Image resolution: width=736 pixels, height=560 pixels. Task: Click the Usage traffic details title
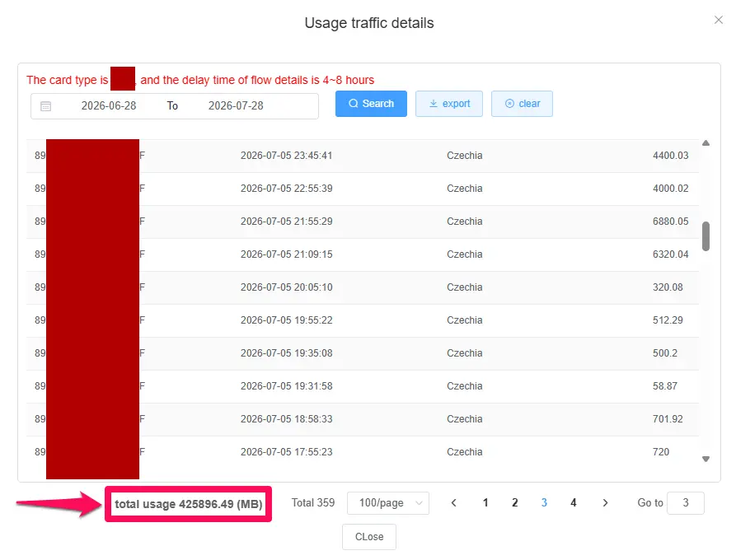[369, 23]
